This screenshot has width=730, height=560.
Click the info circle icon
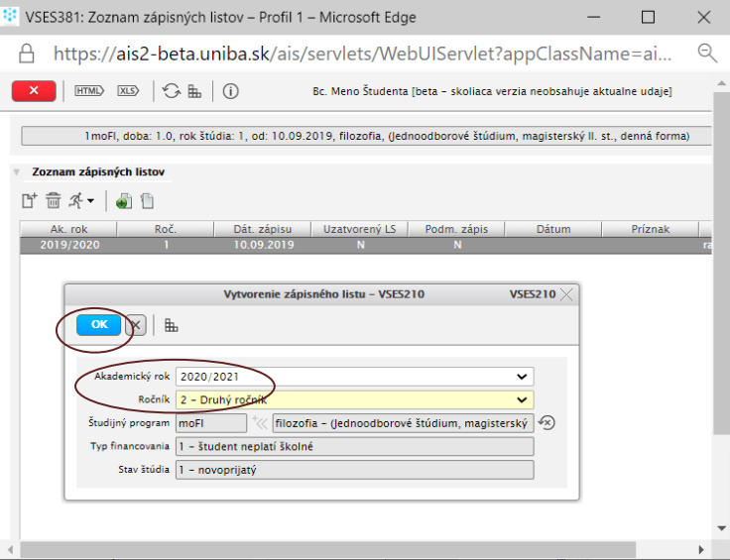tap(230, 91)
